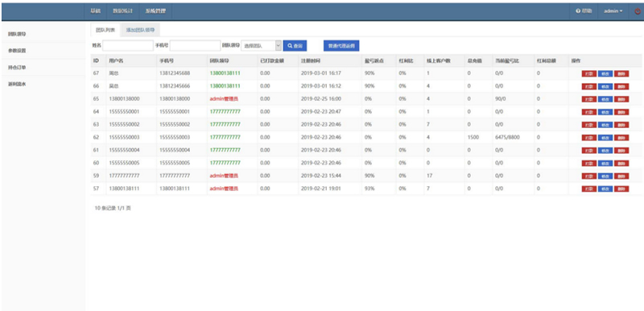Screen dimensions: 644x311
Task: Open red admin leader link in row 65
Action: (224, 99)
